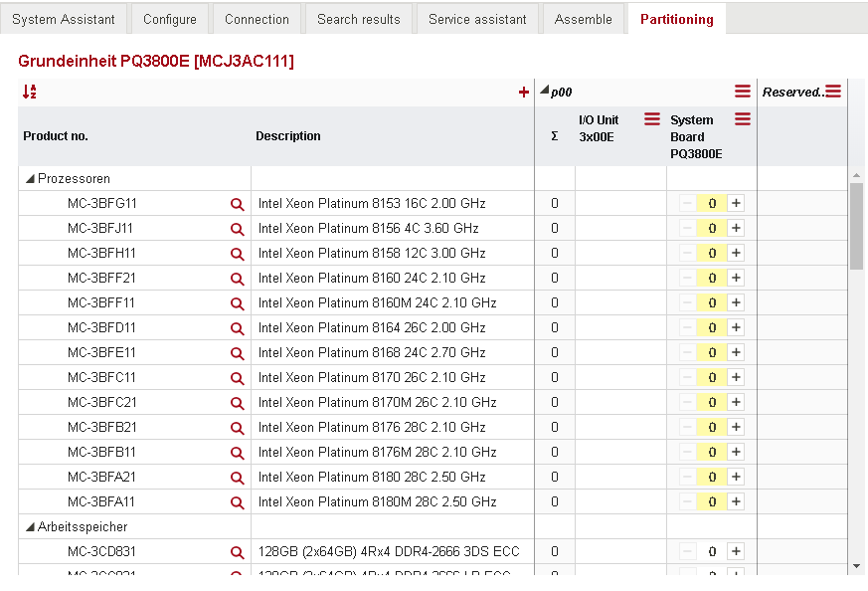Open the Configure tab
The height and width of the screenshot is (591, 868).
(170, 19)
